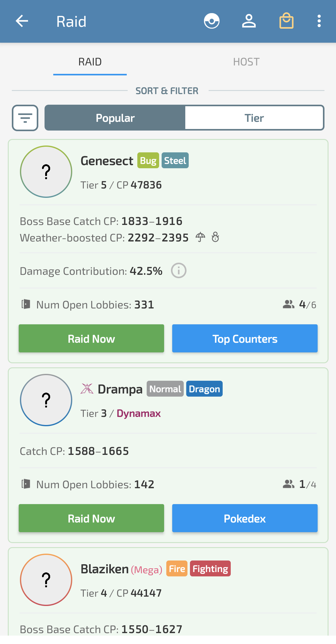Open Pokedex for Drampa

point(245,518)
